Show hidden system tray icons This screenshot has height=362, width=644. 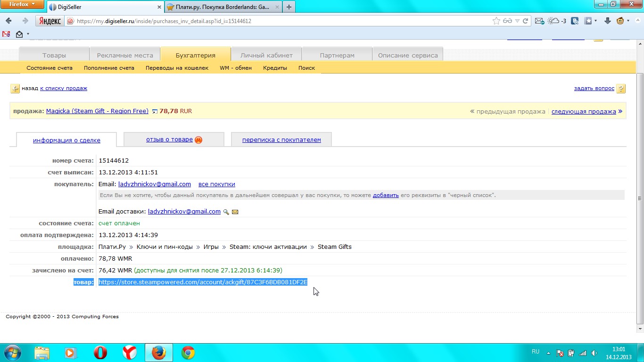point(548,353)
